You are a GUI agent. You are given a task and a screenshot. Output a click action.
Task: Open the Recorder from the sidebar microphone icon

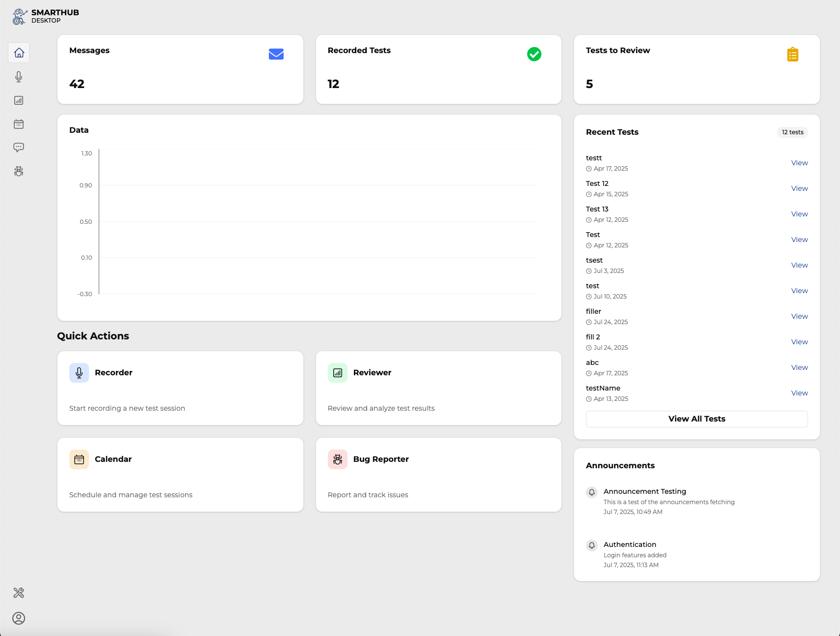point(19,76)
